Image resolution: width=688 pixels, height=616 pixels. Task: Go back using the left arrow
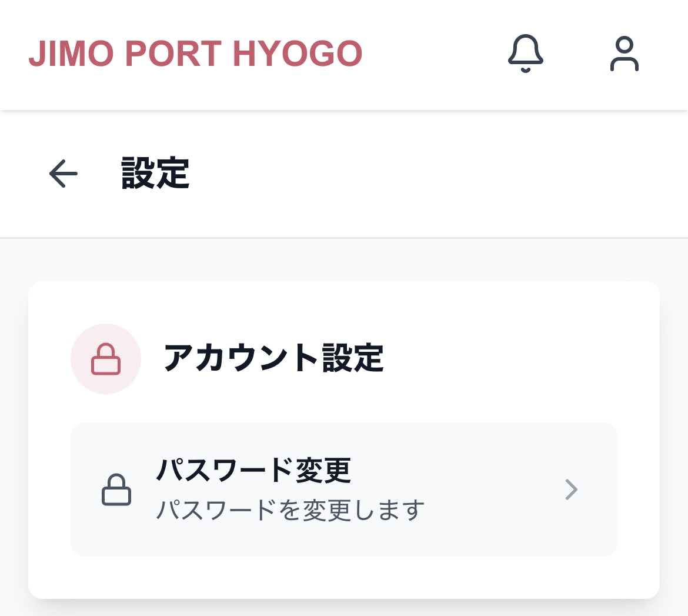point(64,174)
